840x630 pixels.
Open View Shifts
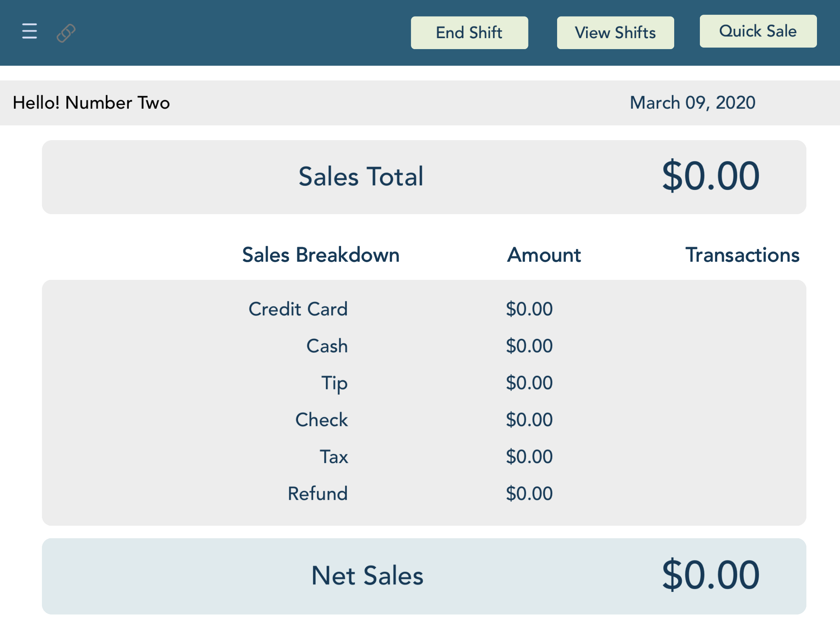point(615,32)
